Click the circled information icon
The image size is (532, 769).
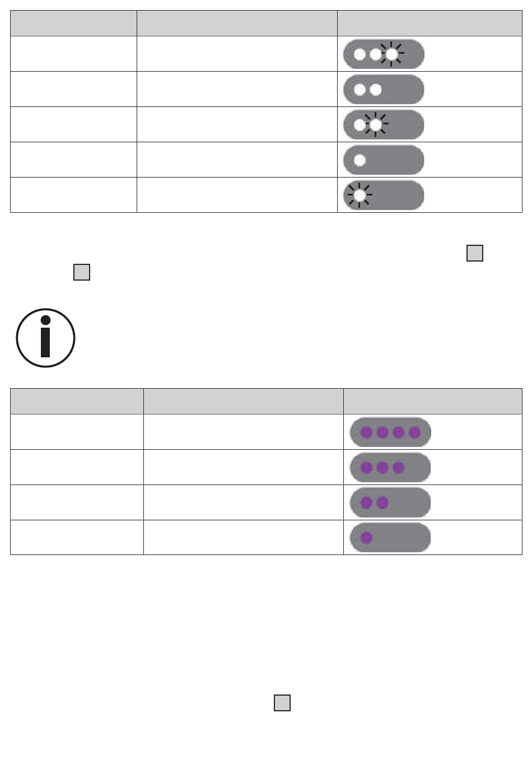point(45,338)
